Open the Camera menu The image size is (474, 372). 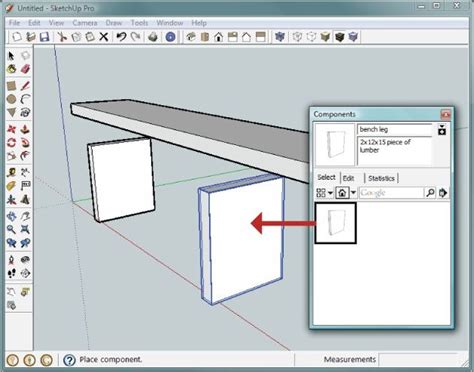point(85,23)
